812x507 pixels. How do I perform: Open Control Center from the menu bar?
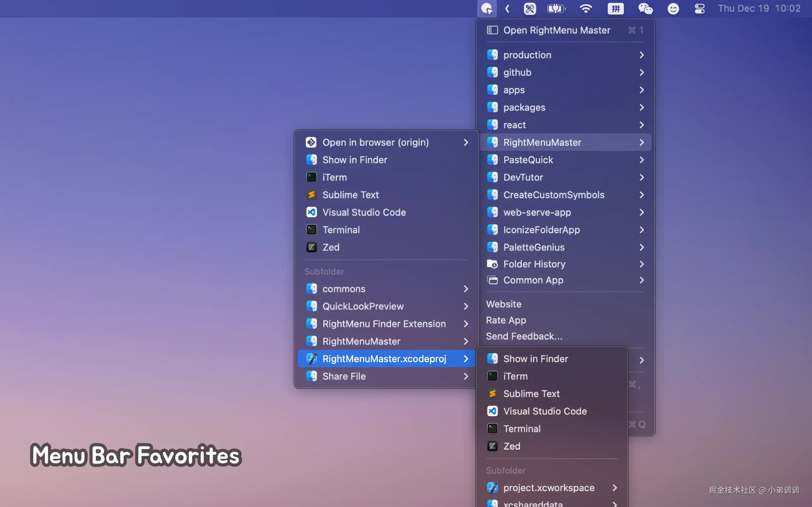(x=699, y=9)
